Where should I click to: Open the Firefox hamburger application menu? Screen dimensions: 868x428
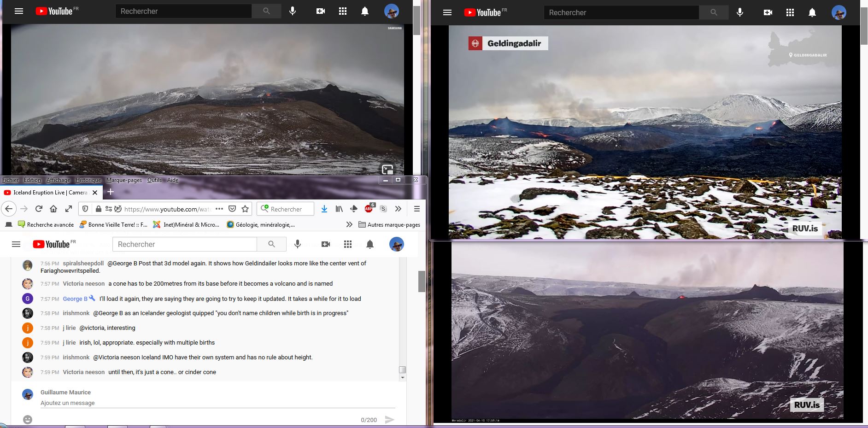tap(417, 209)
